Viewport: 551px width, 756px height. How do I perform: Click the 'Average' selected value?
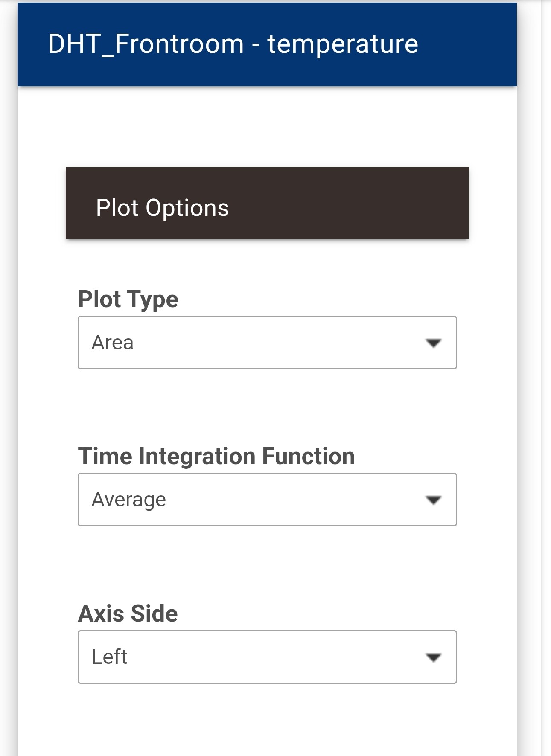click(x=129, y=500)
